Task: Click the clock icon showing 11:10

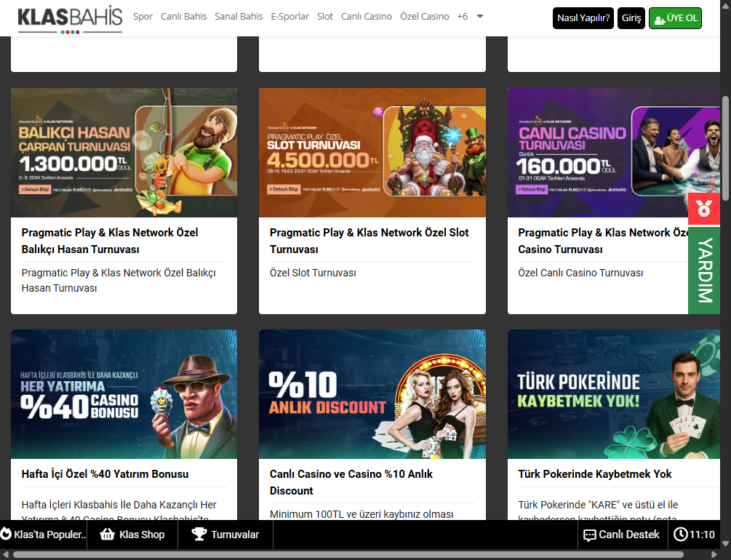Action: tap(680, 535)
